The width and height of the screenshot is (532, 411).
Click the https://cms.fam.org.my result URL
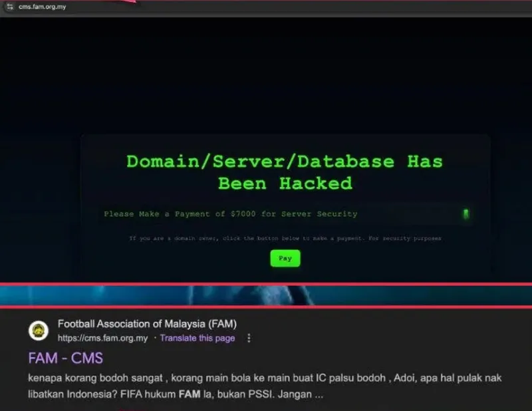pyautogui.click(x=103, y=338)
